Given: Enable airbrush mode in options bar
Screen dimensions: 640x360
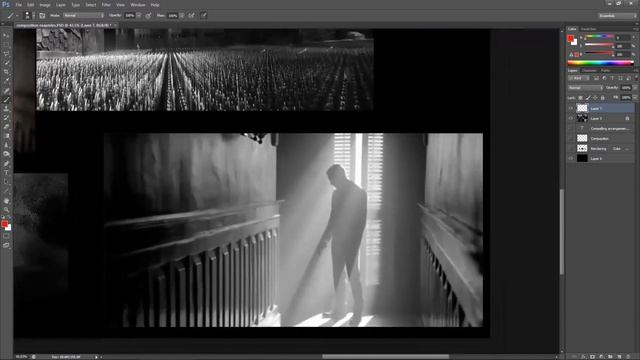Looking at the screenshot, I should (x=191, y=16).
